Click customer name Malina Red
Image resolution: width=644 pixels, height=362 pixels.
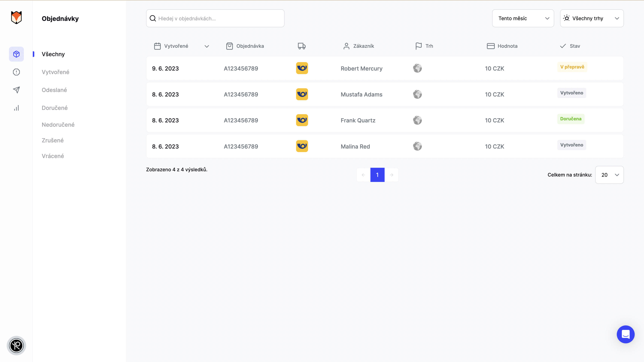click(355, 146)
